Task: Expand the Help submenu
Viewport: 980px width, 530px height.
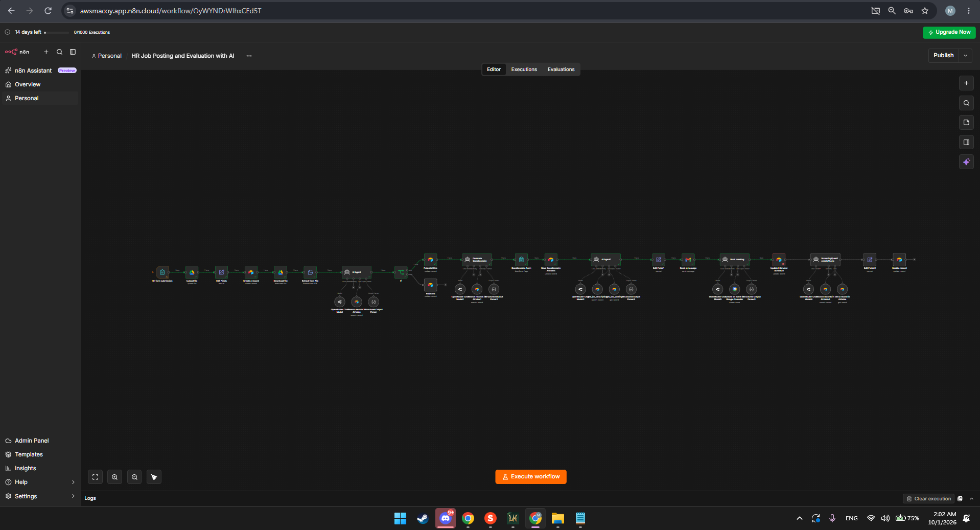Action: (x=73, y=482)
